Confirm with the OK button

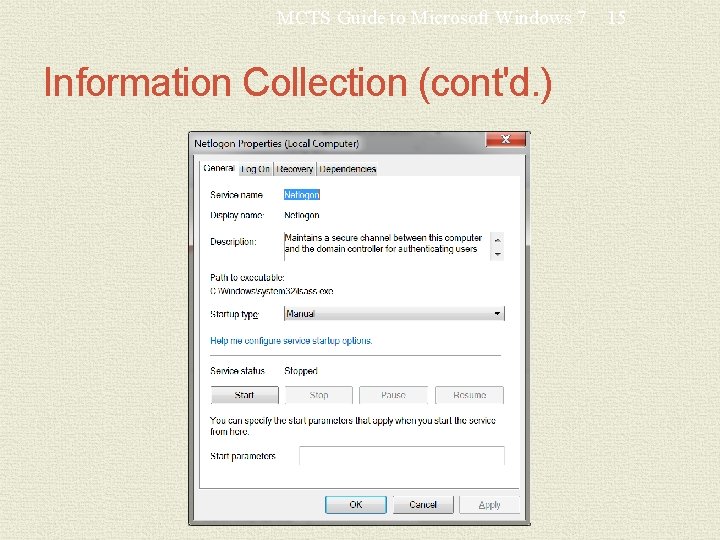(356, 505)
